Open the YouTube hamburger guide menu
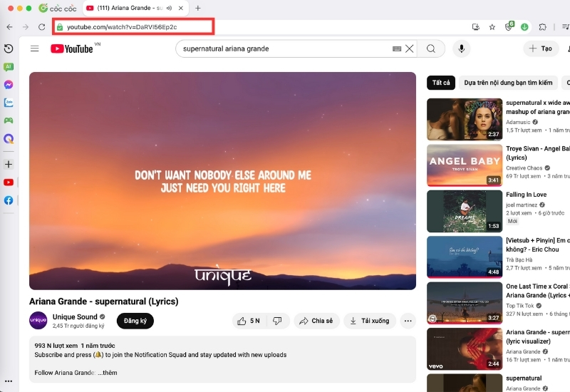This screenshot has width=570, height=392. [34, 48]
